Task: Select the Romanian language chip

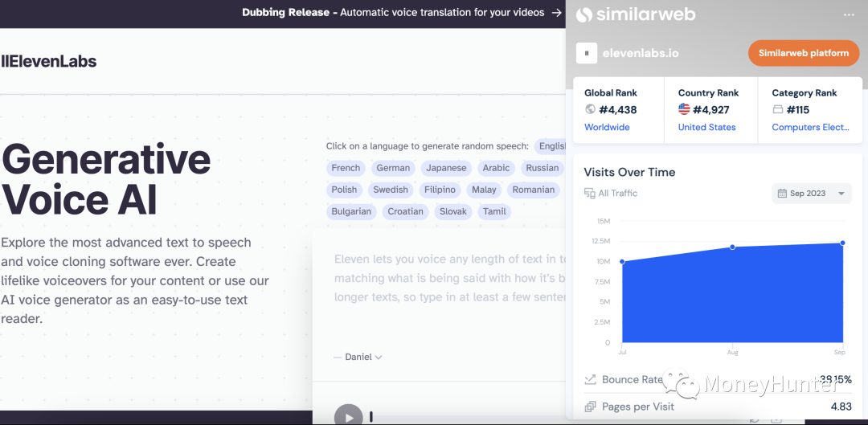Action: click(533, 190)
